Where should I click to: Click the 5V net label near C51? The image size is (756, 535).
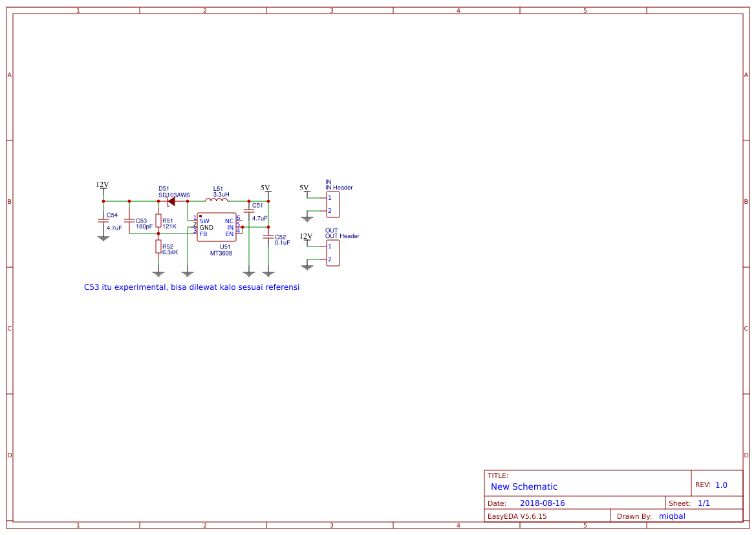point(265,188)
